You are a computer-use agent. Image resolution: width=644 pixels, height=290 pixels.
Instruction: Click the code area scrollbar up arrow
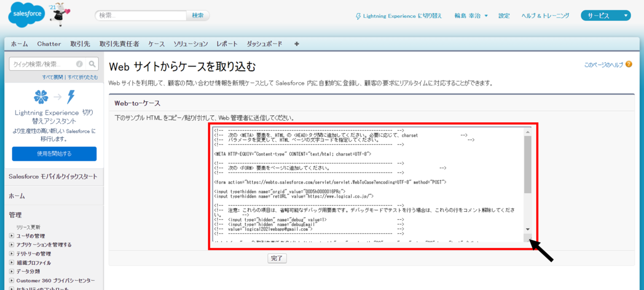click(528, 132)
